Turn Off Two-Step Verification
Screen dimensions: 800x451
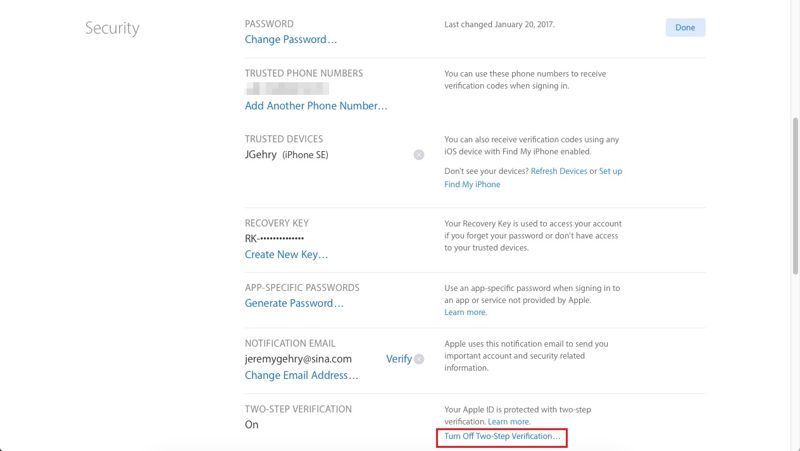coord(502,438)
